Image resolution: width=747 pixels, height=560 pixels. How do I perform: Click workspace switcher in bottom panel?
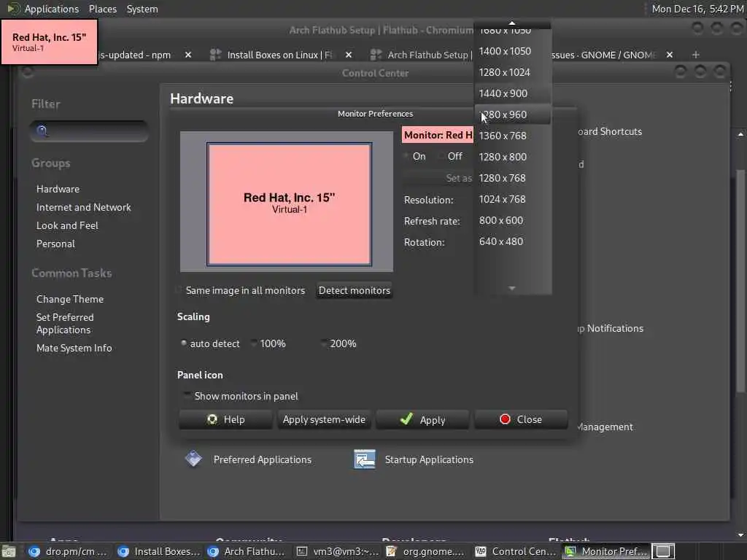pos(663,551)
